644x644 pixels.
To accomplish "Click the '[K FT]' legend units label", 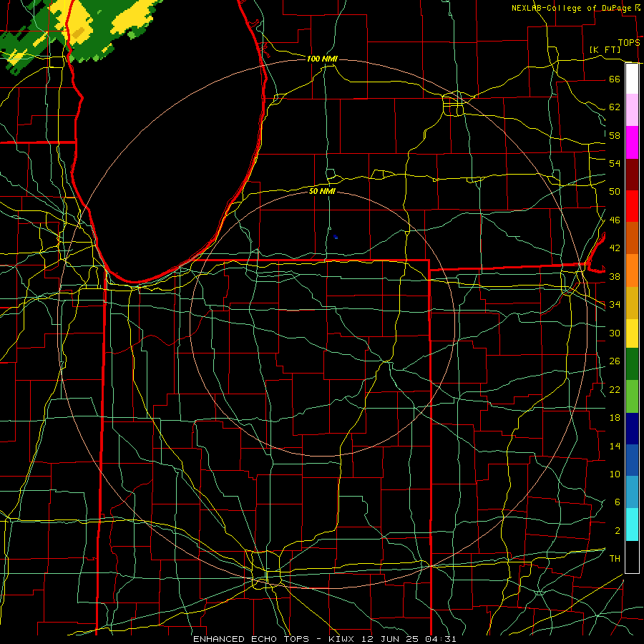I will [605, 49].
